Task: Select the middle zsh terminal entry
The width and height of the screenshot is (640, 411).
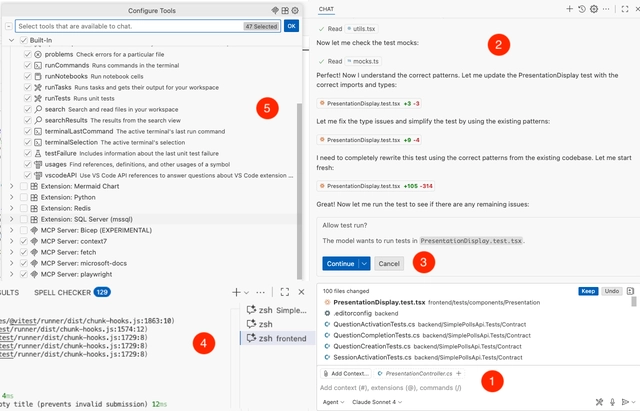Action: [x=278, y=324]
